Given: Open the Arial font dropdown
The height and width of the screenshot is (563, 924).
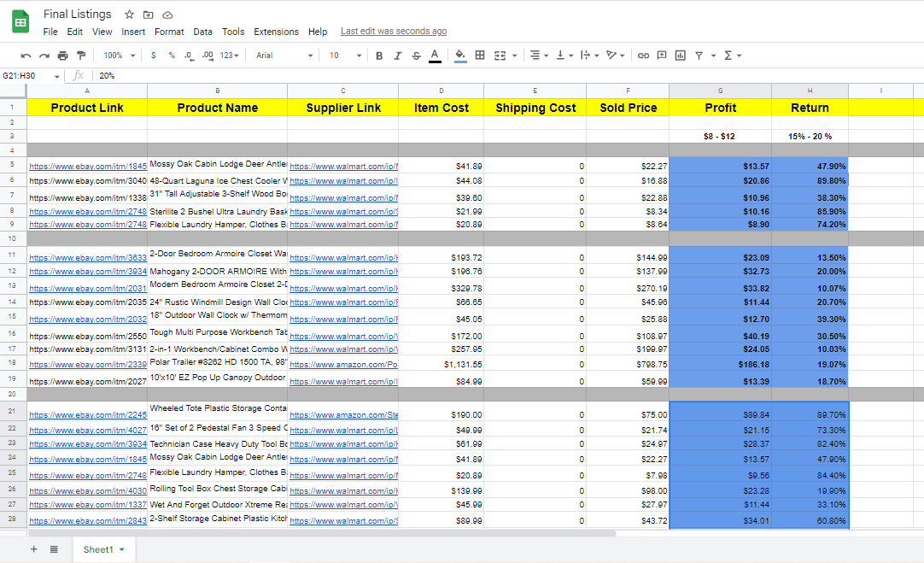Looking at the screenshot, I should (284, 56).
